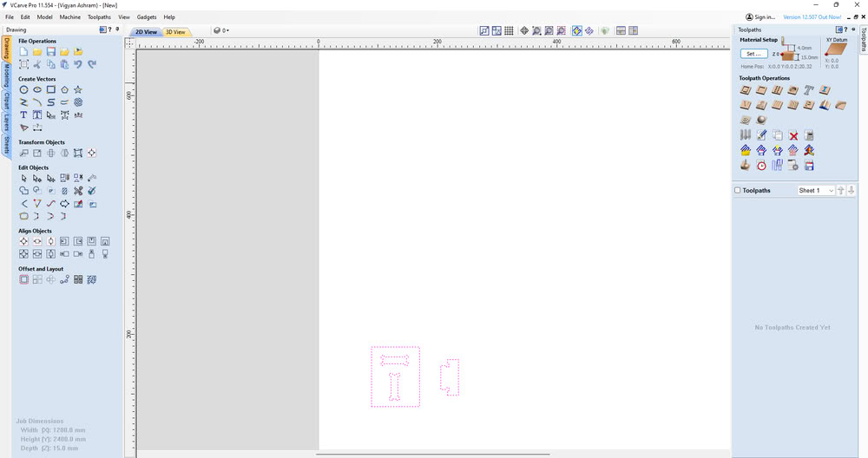Viewport: 868px width, 458px height.
Task: Open the Help menu
Action: [x=169, y=17]
